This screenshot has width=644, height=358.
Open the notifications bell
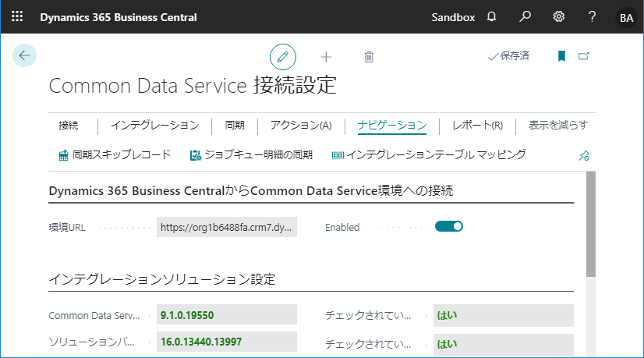pos(491,17)
